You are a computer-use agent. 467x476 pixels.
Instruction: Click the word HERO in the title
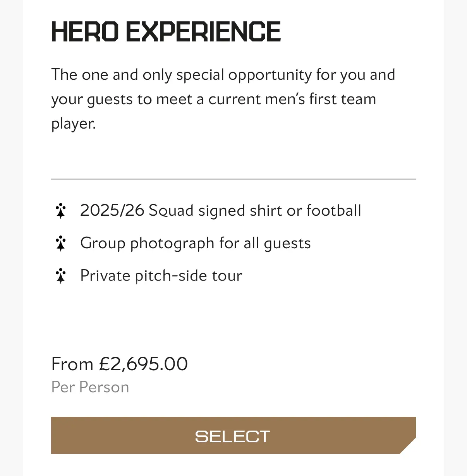pos(85,32)
